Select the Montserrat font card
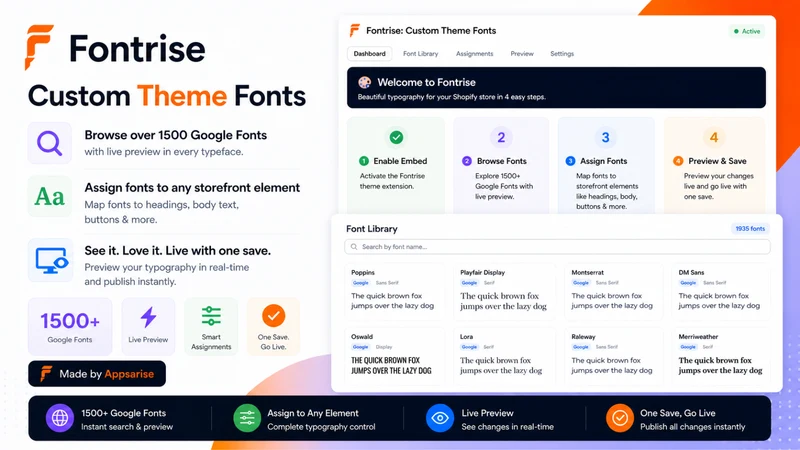The width and height of the screenshot is (800, 450). click(614, 291)
